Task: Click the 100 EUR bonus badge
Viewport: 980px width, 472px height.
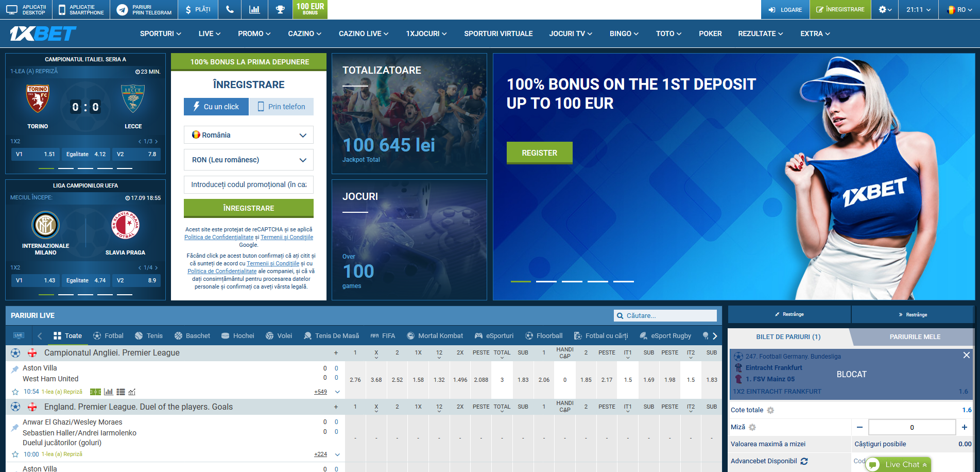Action: pos(310,9)
